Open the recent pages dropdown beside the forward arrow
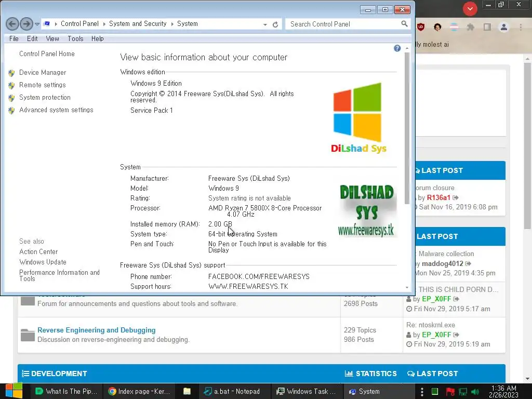532x399 pixels. [37, 24]
